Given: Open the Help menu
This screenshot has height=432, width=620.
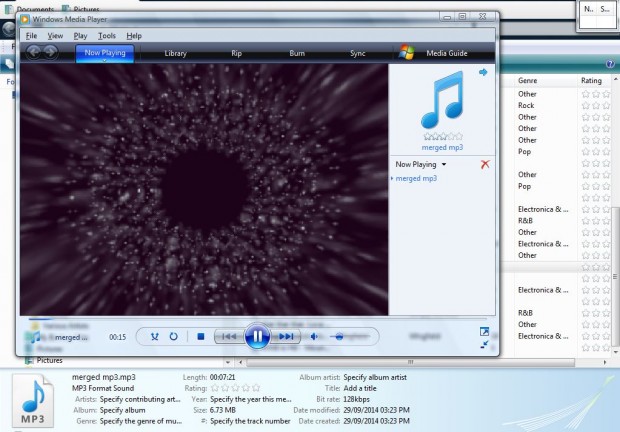Looking at the screenshot, I should tap(134, 36).
